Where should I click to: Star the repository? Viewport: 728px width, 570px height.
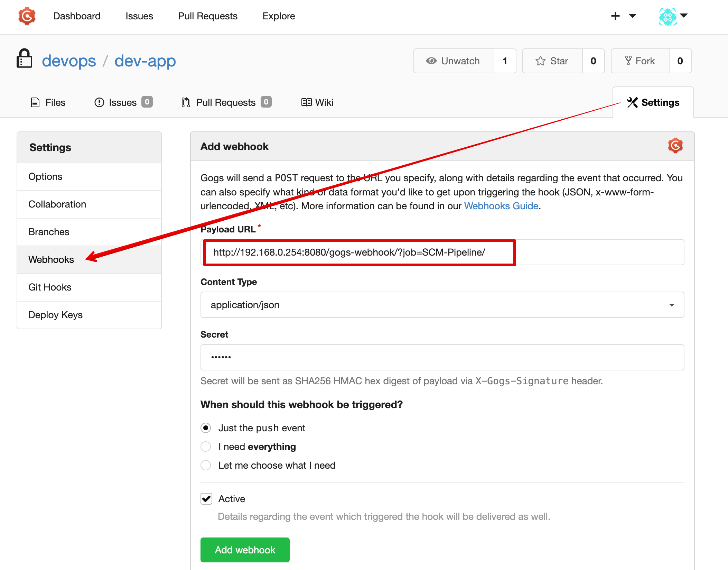tap(552, 61)
